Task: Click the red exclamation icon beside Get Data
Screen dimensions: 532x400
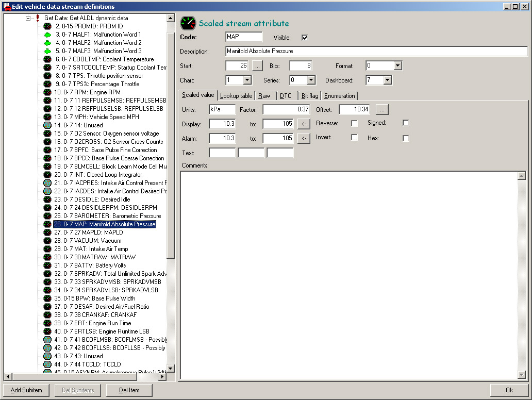Action: pos(38,18)
